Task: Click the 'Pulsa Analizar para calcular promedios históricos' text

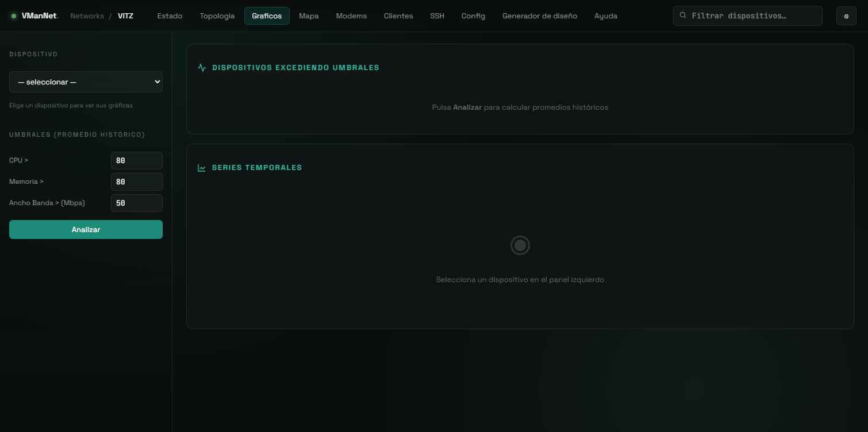Action: point(520,107)
